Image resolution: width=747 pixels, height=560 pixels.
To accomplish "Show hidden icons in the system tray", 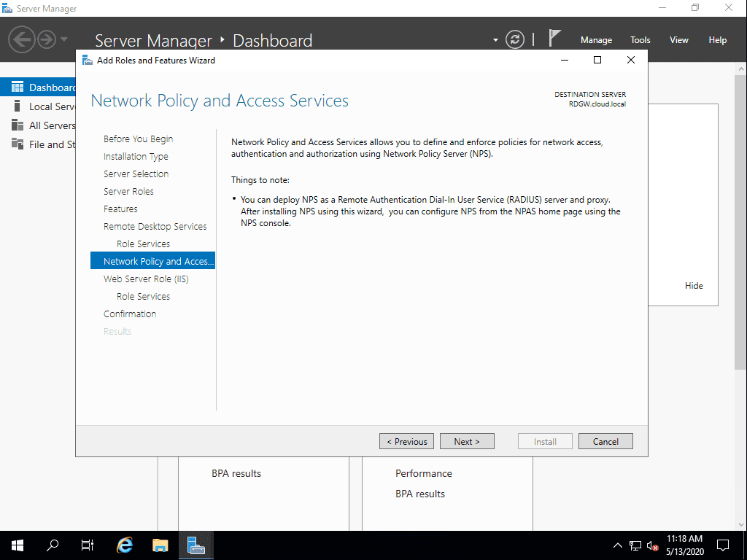I will (x=616, y=545).
